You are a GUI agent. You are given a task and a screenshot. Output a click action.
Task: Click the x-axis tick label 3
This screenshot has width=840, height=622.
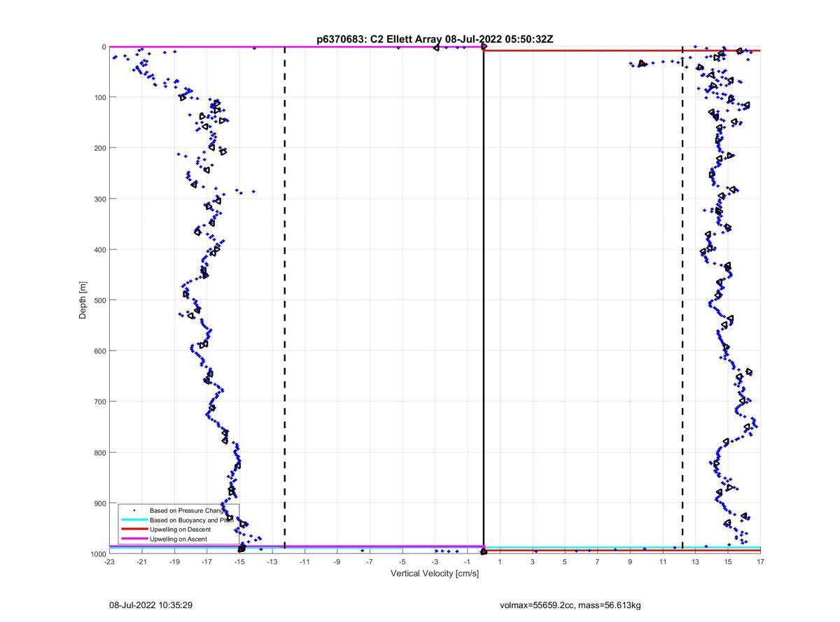533,561
